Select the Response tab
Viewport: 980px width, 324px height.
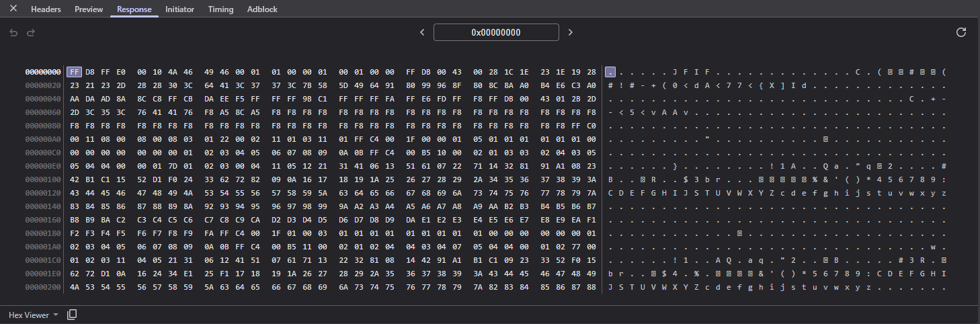pyautogui.click(x=134, y=9)
